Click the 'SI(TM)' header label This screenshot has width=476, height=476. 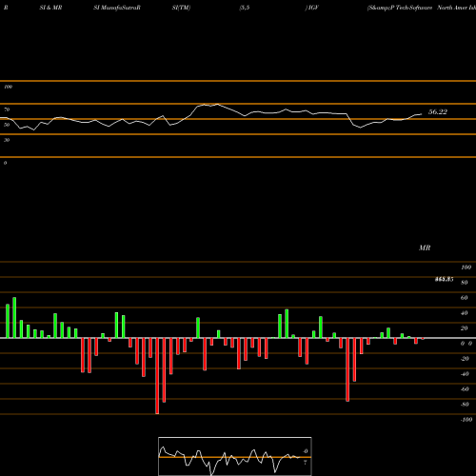point(181,8)
